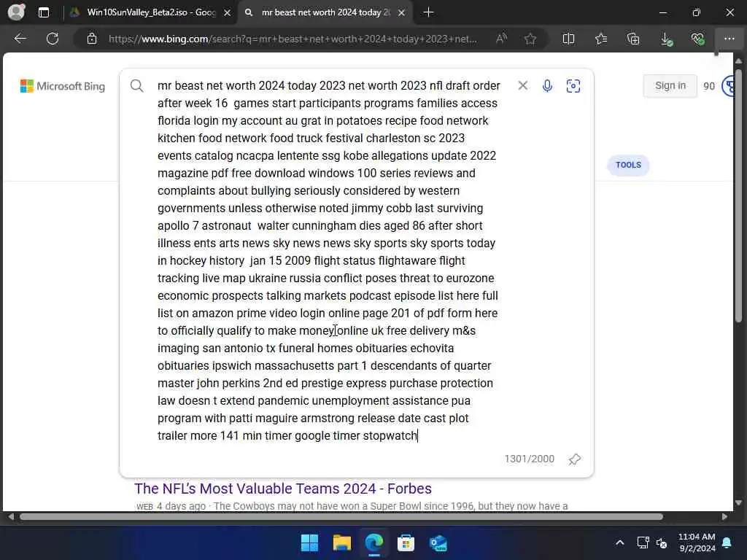Go back to previous page

tap(20, 39)
